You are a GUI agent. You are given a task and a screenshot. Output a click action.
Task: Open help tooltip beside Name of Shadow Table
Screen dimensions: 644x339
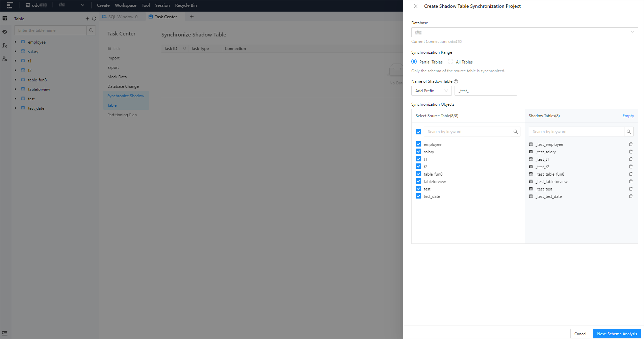click(456, 81)
